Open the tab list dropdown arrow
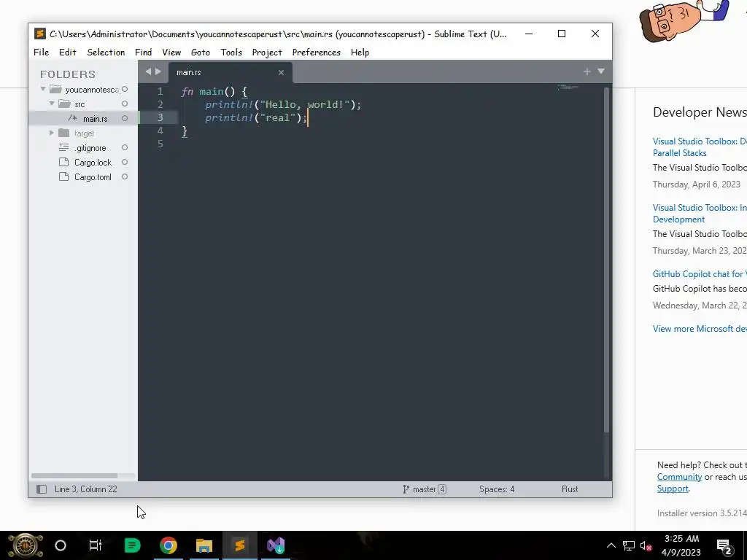Screen dimensions: 747x560 click(x=601, y=71)
